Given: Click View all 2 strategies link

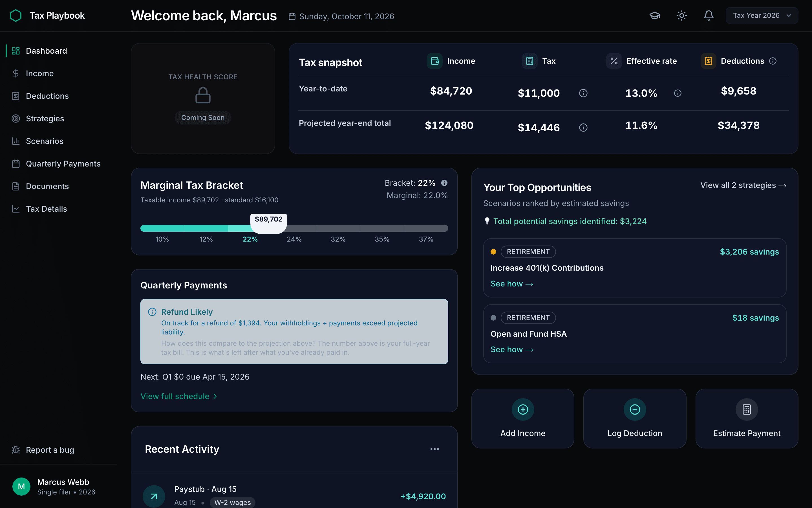Looking at the screenshot, I should (x=743, y=185).
